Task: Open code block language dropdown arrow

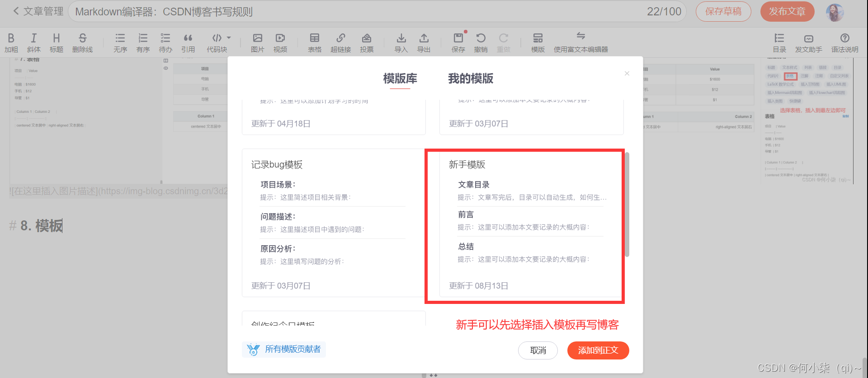Action: (x=229, y=38)
